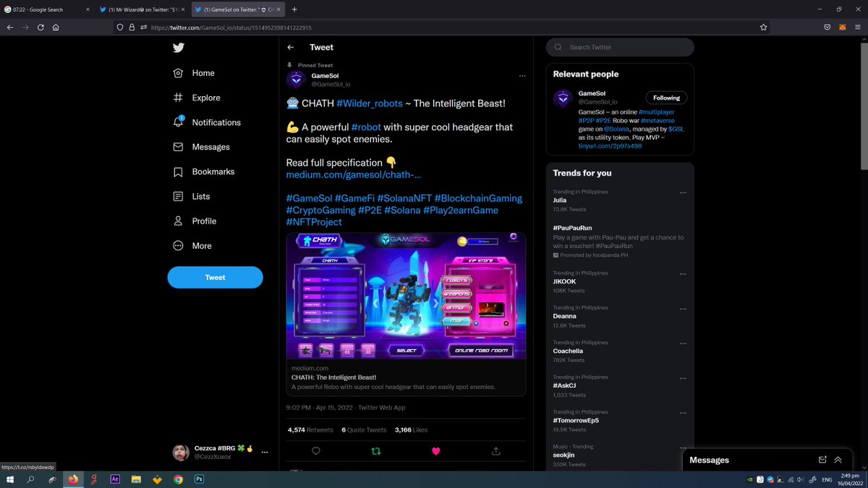Open File Explorer from the taskbar
The height and width of the screenshot is (488, 868).
[x=136, y=479]
